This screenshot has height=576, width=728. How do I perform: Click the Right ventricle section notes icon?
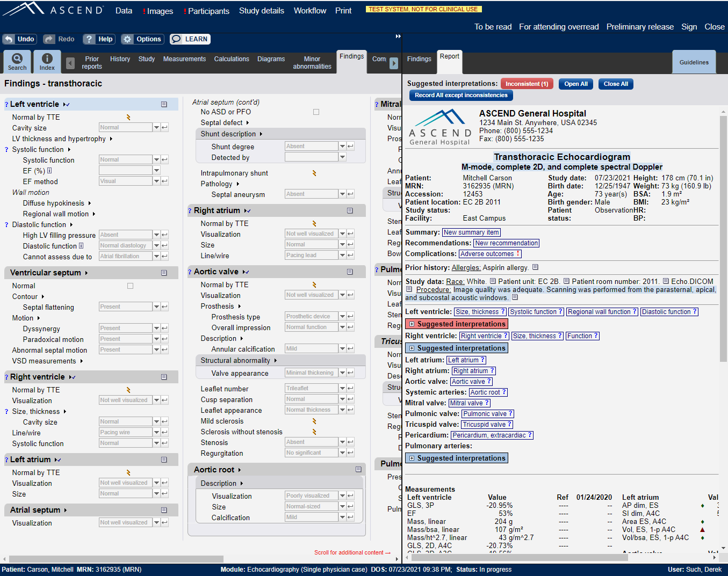pyautogui.click(x=164, y=377)
